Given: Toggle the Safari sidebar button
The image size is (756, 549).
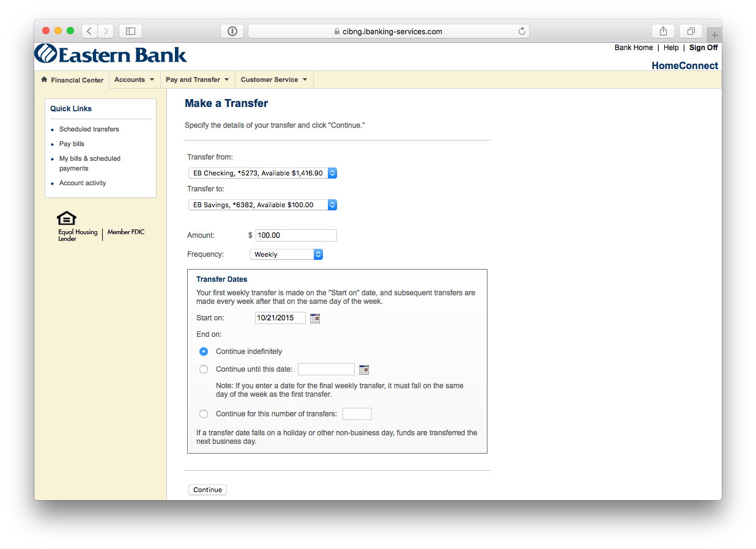Looking at the screenshot, I should (130, 31).
